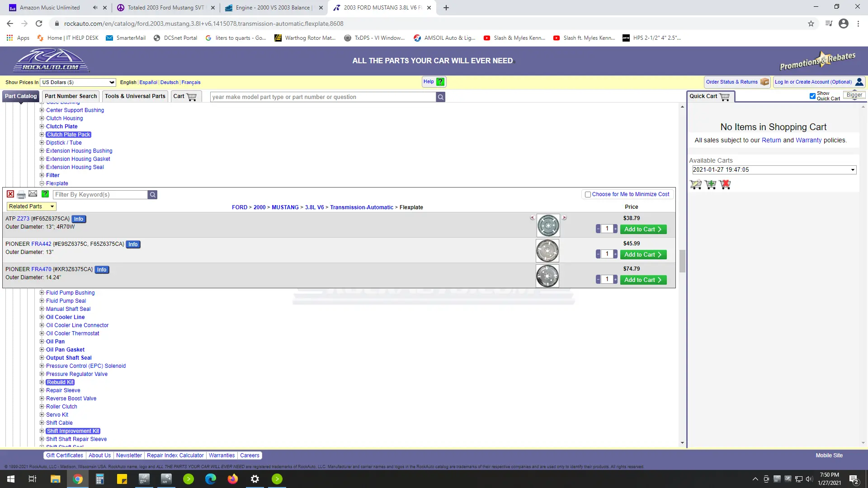Click the main catalog search magnifier button
The width and height of the screenshot is (868, 488).
(441, 97)
